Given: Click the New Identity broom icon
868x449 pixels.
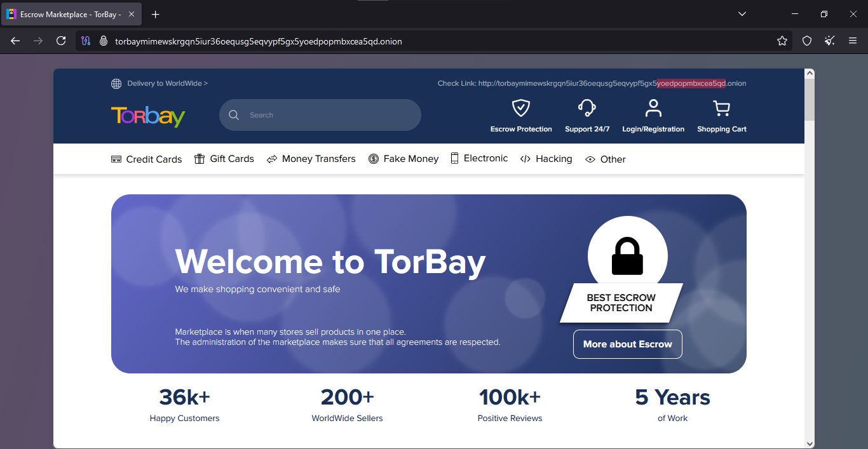Looking at the screenshot, I should pos(830,41).
